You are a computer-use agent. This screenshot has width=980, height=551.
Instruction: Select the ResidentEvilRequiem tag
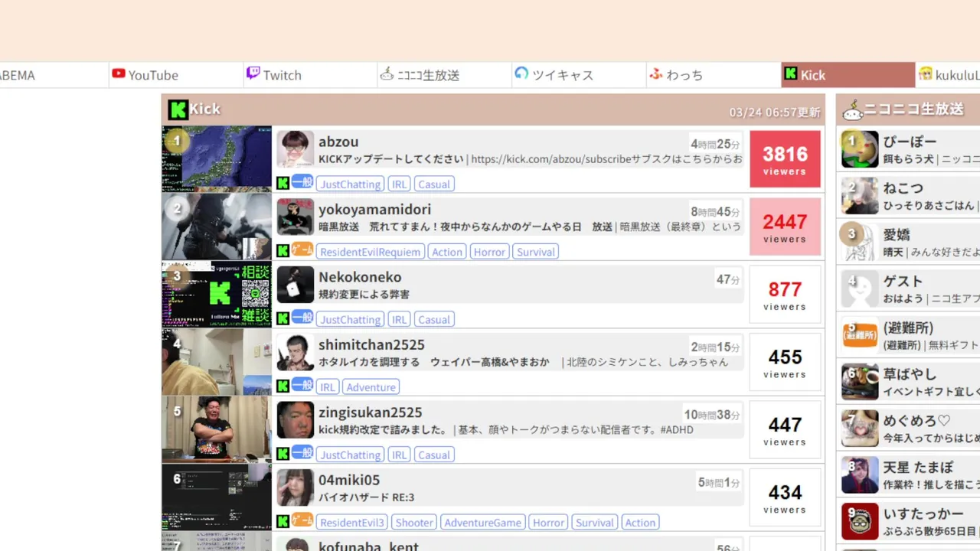tap(371, 252)
